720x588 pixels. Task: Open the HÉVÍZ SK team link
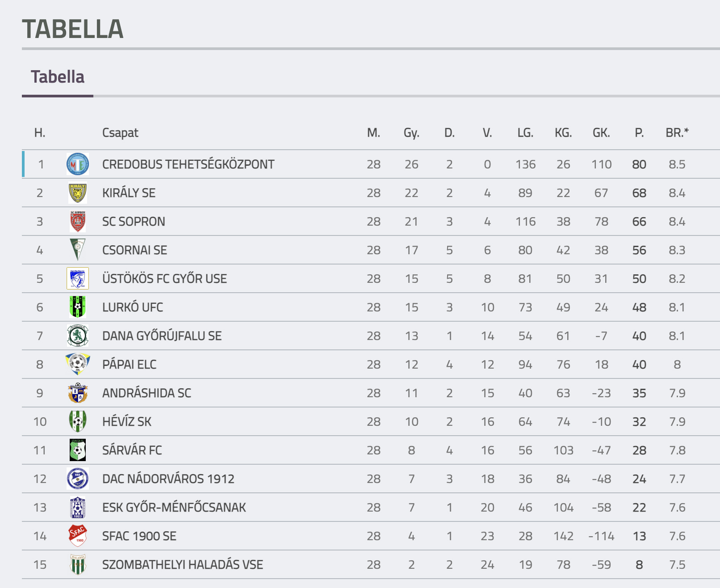[127, 421]
